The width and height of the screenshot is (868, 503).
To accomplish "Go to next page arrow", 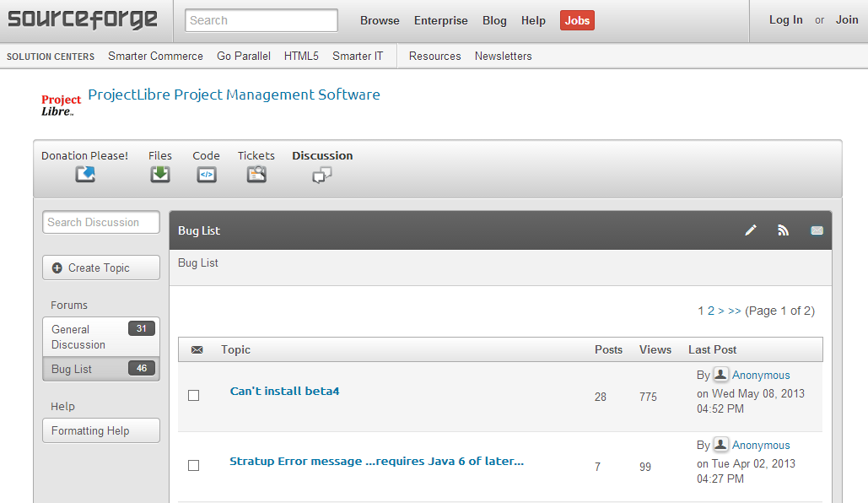I will point(721,311).
